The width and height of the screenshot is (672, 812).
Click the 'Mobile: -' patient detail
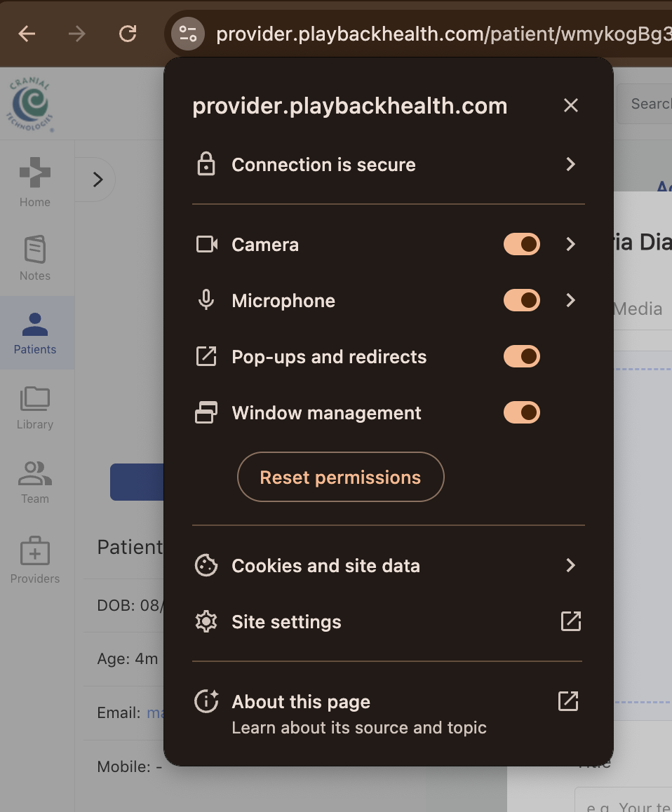tap(130, 766)
